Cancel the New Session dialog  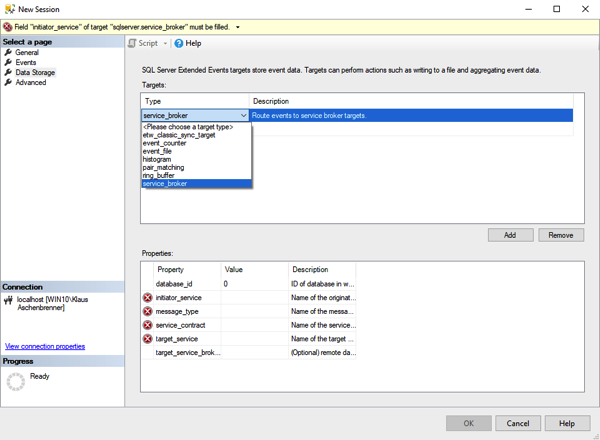tap(518, 423)
